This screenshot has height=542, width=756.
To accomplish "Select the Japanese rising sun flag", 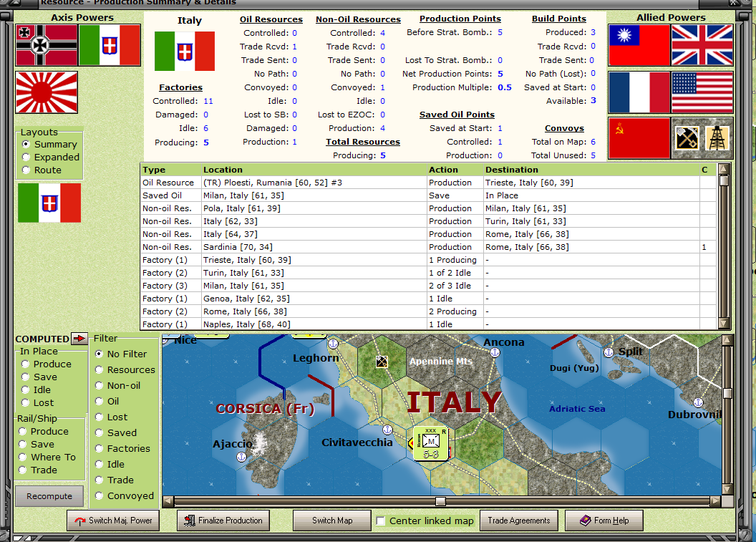I will [47, 92].
